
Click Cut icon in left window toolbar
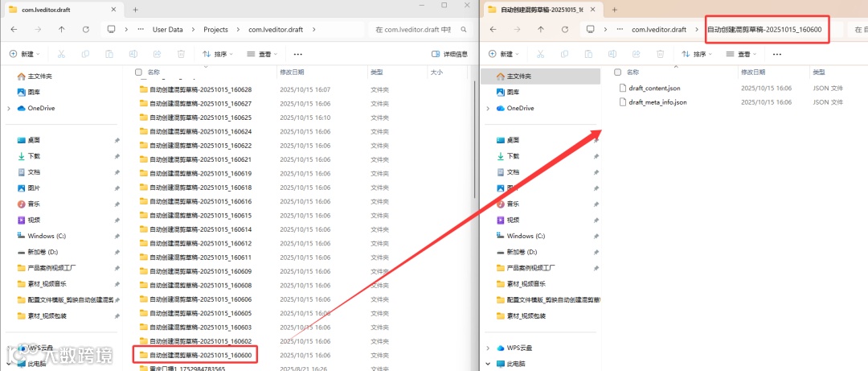coord(61,54)
